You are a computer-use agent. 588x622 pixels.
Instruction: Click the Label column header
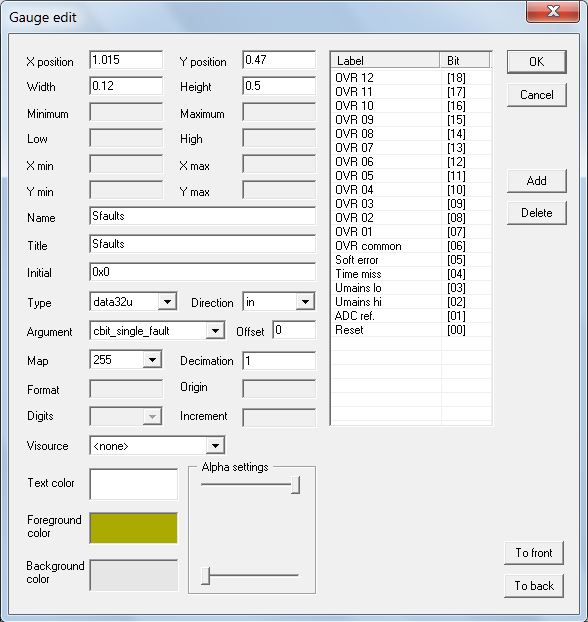point(385,61)
